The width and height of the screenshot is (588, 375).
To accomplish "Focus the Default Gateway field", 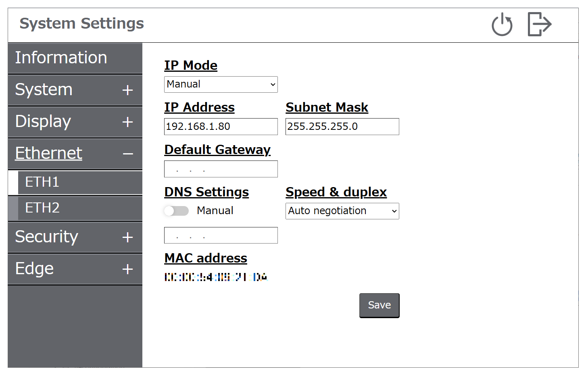I will click(x=221, y=169).
